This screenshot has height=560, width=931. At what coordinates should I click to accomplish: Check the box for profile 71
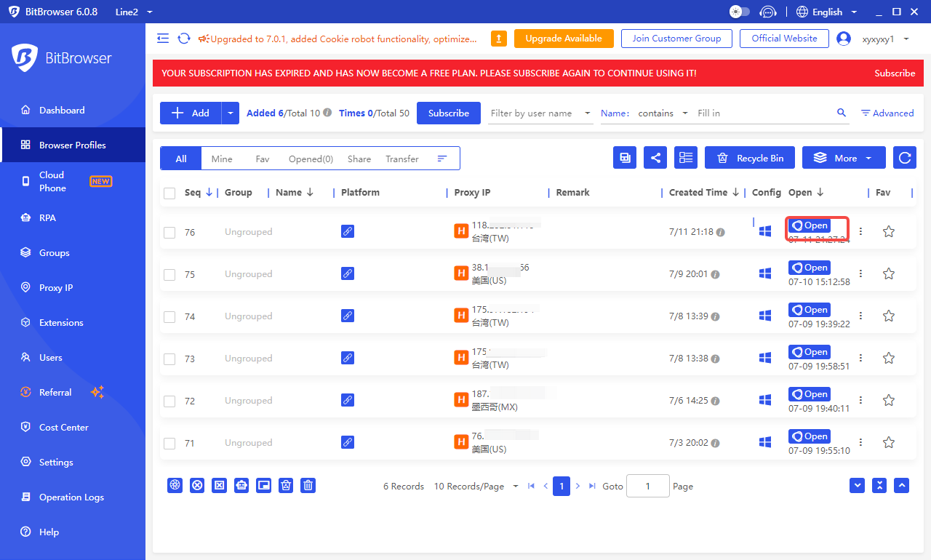169,443
